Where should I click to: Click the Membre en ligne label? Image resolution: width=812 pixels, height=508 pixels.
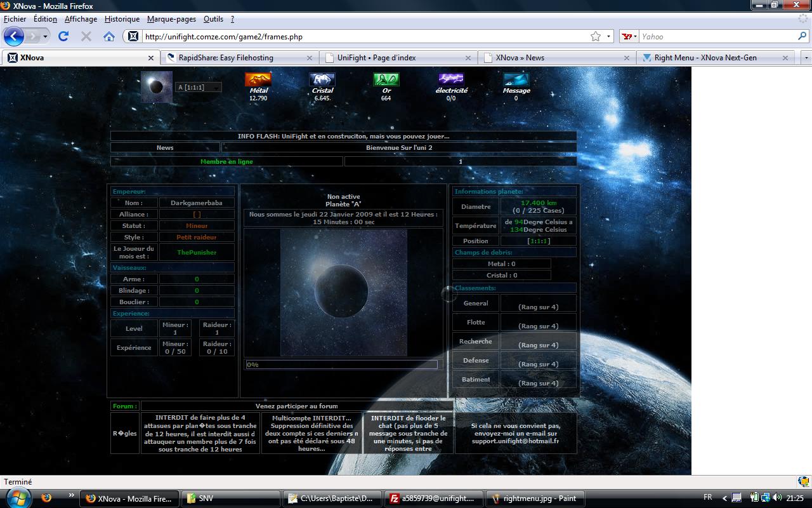[226, 161]
